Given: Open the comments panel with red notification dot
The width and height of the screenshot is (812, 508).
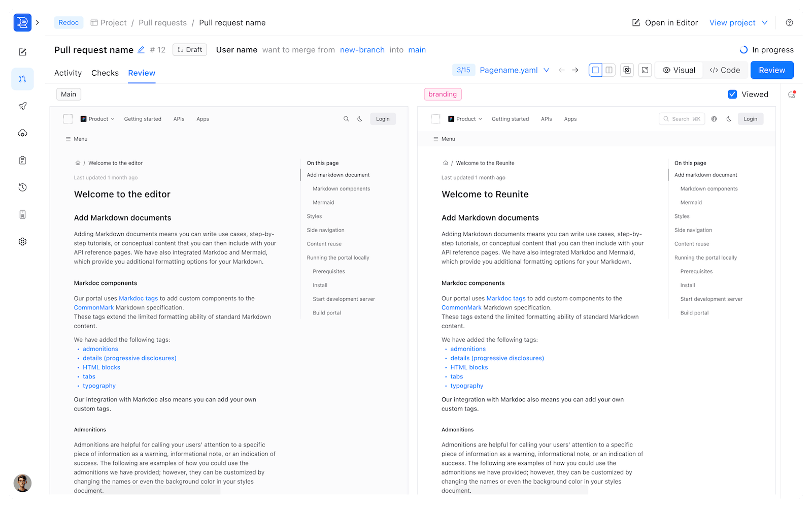Looking at the screenshot, I should click(791, 94).
